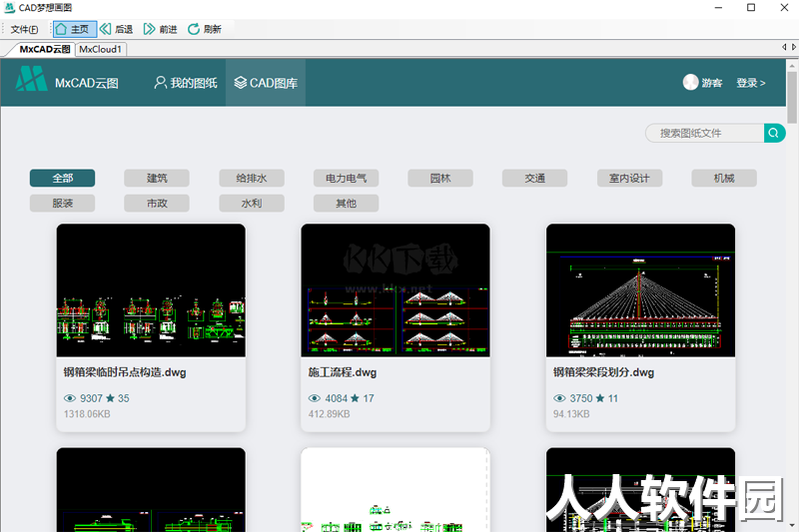Refresh page with 刷新 button

pos(205,29)
